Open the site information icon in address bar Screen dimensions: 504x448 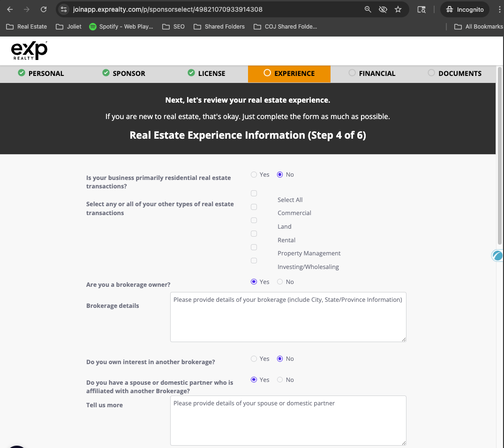pyautogui.click(x=64, y=9)
